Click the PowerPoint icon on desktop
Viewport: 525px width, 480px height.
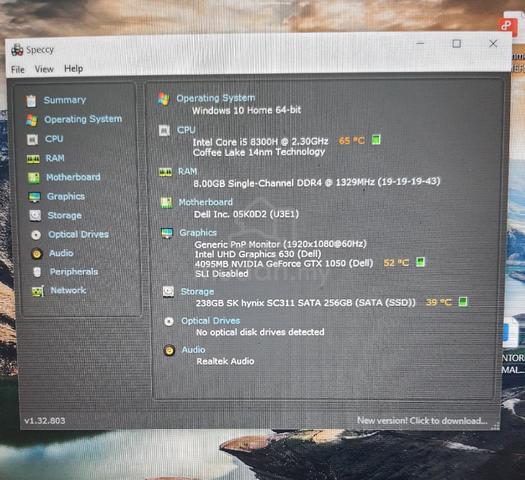pos(507,25)
